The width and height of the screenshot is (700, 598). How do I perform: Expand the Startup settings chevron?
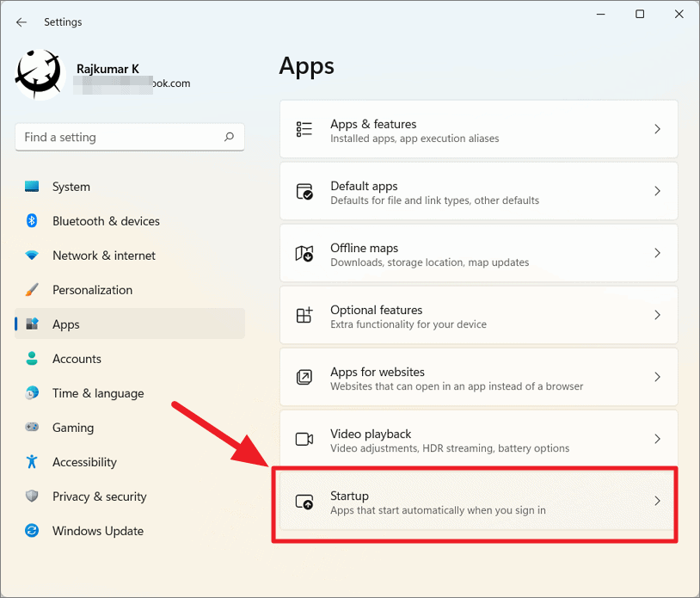[657, 501]
